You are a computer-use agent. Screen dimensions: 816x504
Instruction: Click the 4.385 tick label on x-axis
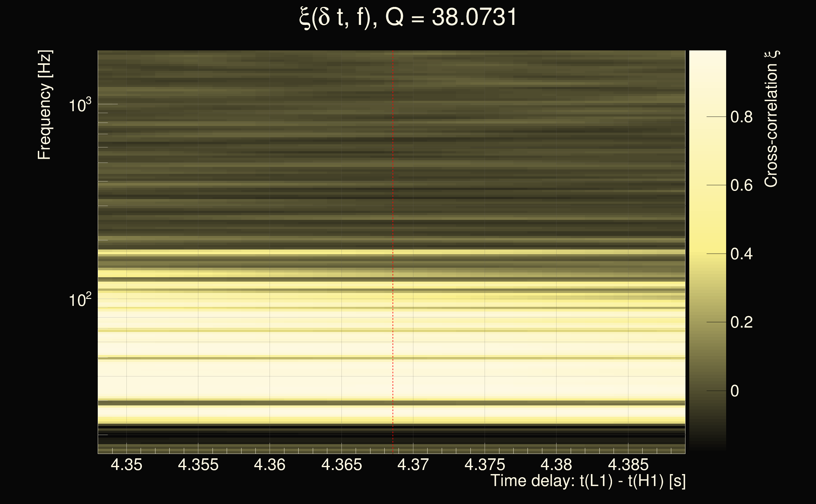(x=628, y=465)
